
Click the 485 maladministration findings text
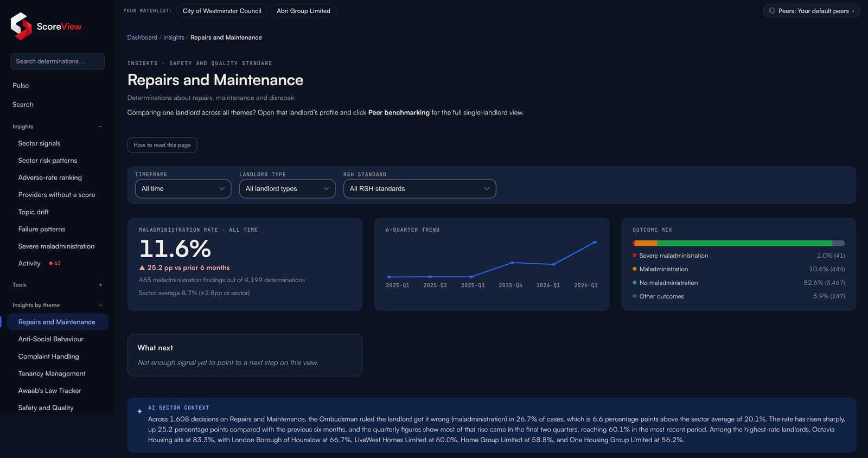222,280
